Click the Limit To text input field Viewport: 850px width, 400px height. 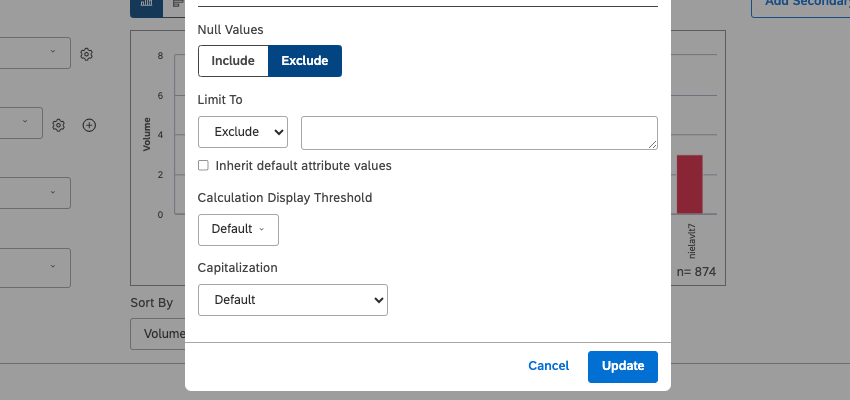pyautogui.click(x=478, y=132)
